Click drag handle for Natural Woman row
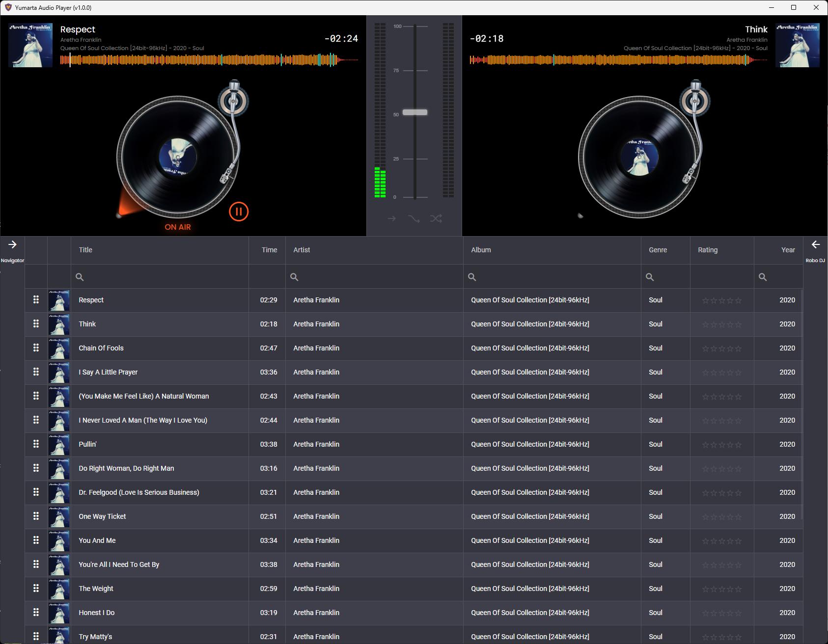This screenshot has height=644, width=828. click(x=36, y=396)
